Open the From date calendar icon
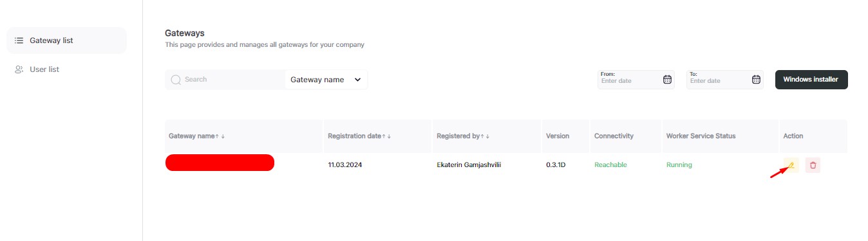This screenshot has width=868, height=241. [667, 80]
